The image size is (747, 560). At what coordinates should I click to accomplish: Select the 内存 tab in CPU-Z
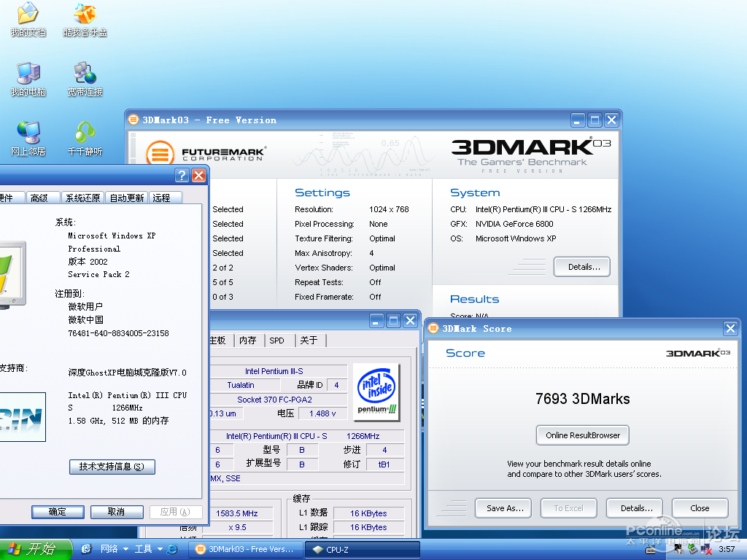point(248,341)
